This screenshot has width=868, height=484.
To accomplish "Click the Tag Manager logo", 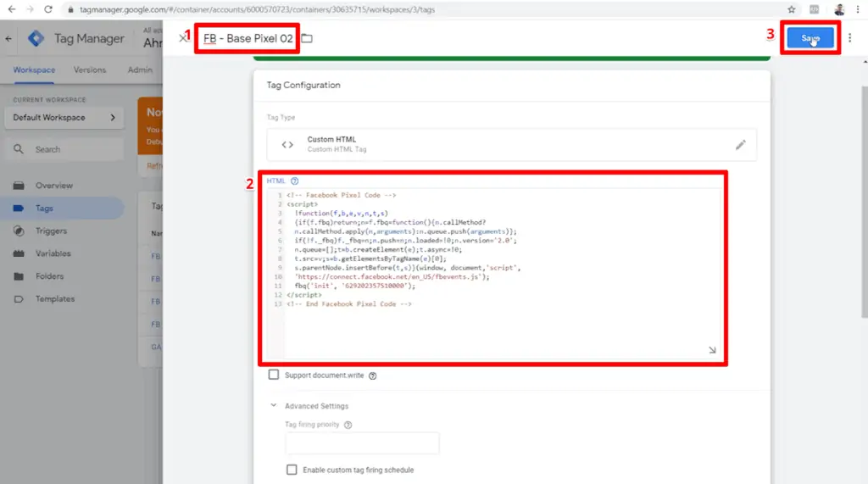I will [x=36, y=38].
